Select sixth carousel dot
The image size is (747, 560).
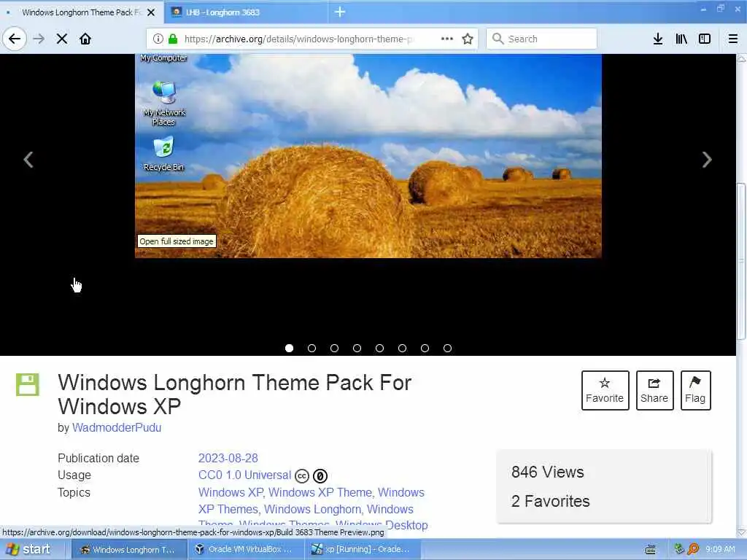click(x=402, y=348)
